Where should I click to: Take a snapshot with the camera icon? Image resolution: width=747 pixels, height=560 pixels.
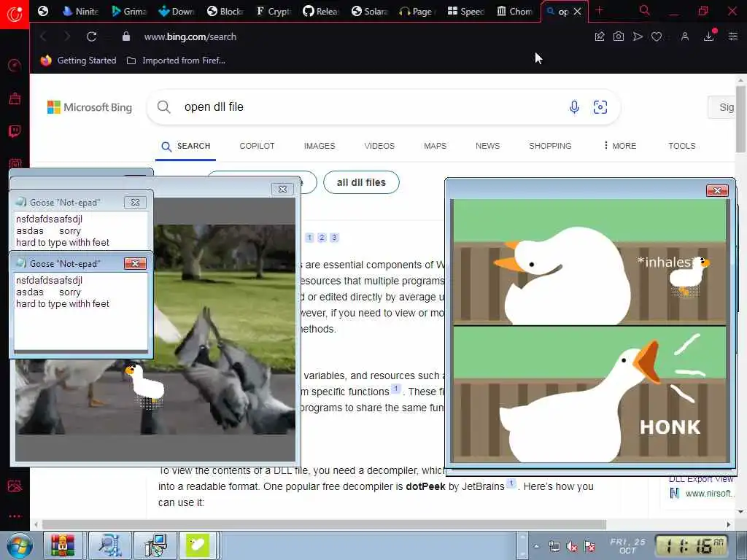click(x=619, y=36)
